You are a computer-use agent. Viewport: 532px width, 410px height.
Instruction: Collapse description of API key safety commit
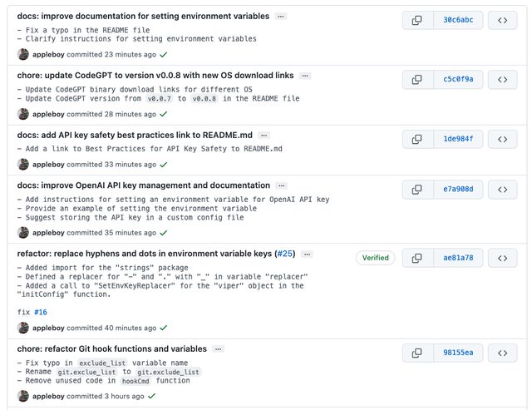tap(264, 135)
